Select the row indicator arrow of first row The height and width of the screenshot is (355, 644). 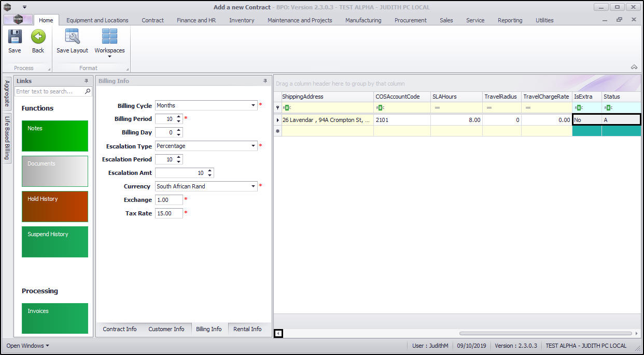click(x=277, y=120)
